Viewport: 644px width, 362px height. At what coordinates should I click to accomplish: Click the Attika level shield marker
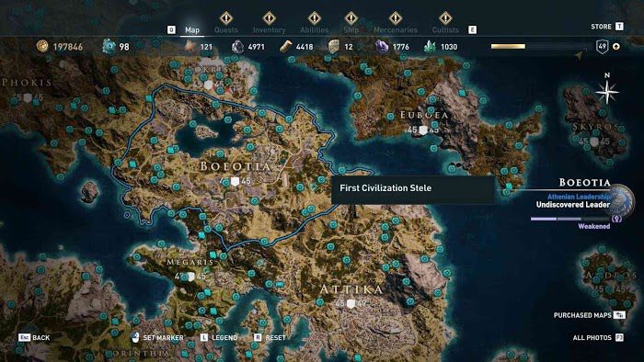pyautogui.click(x=351, y=304)
